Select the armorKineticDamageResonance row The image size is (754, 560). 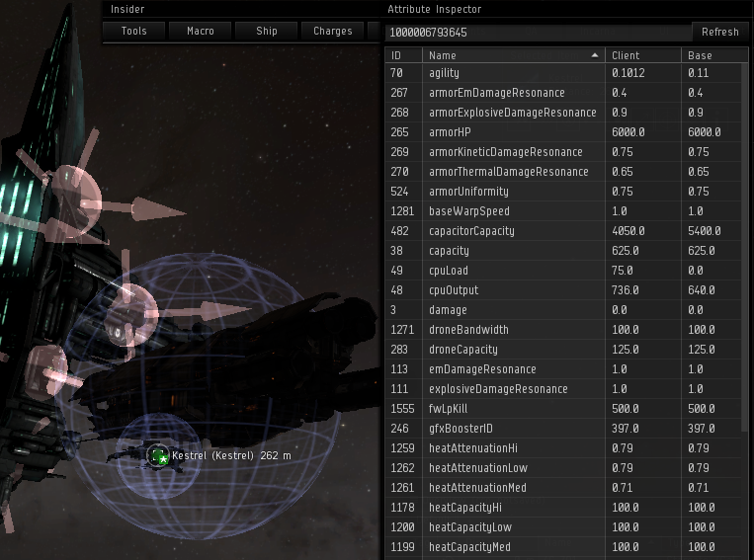click(563, 152)
